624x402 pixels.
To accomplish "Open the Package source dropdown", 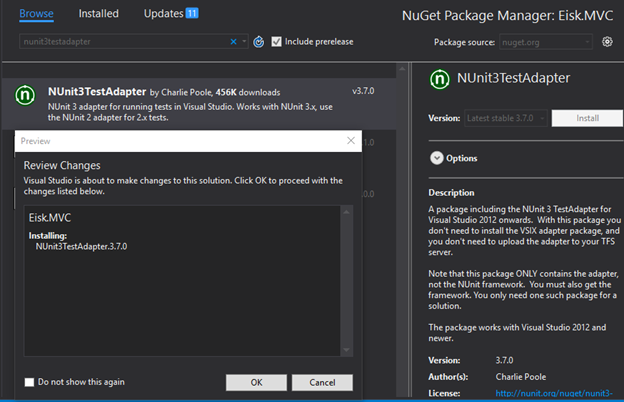I will (546, 42).
